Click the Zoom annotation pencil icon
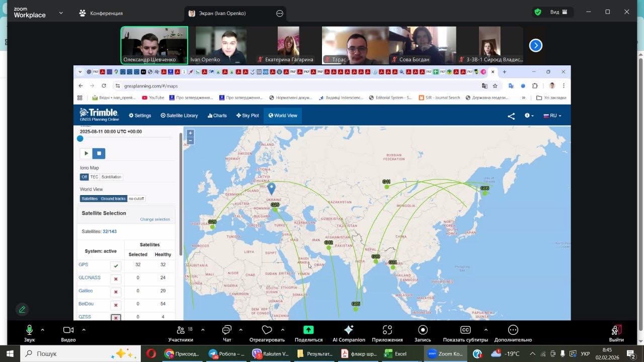 pyautogui.click(x=22, y=310)
